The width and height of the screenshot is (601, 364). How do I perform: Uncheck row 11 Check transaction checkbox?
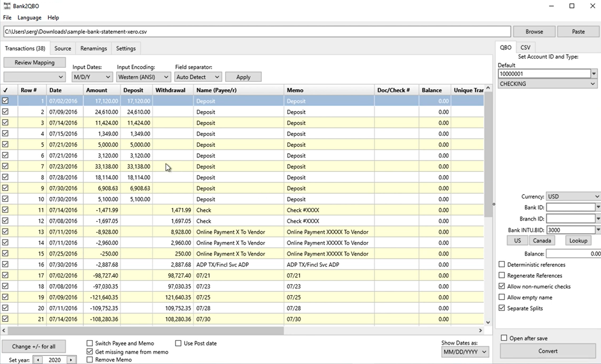click(x=5, y=210)
